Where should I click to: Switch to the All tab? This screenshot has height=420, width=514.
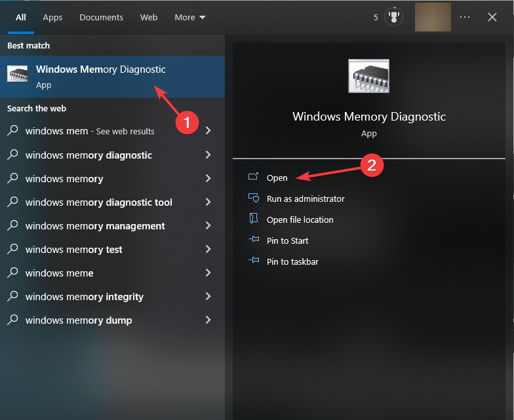21,17
